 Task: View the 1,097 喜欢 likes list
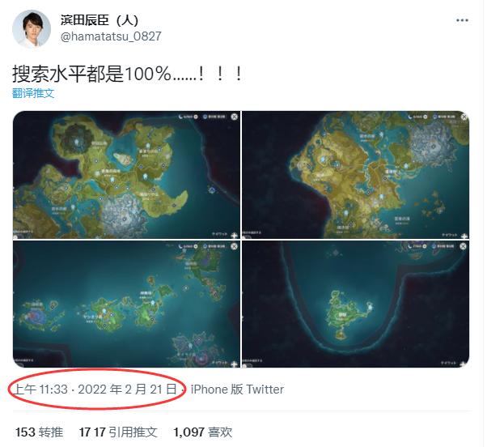[203, 432]
